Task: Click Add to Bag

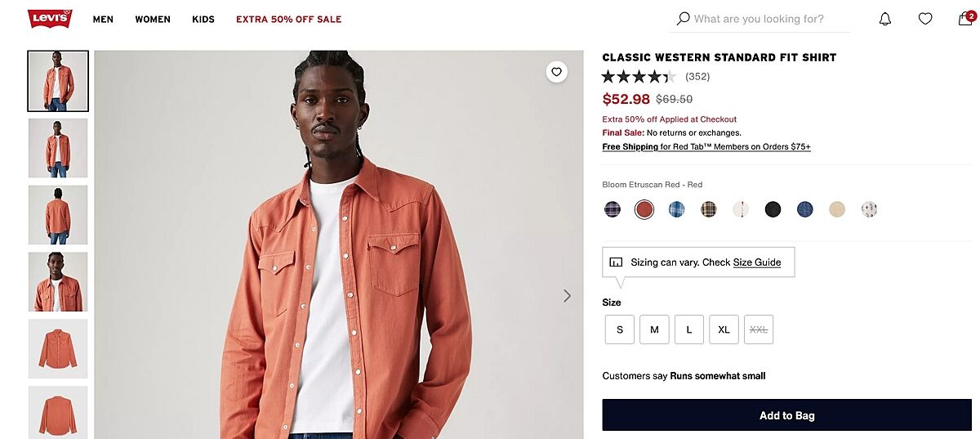Action: 786,415
